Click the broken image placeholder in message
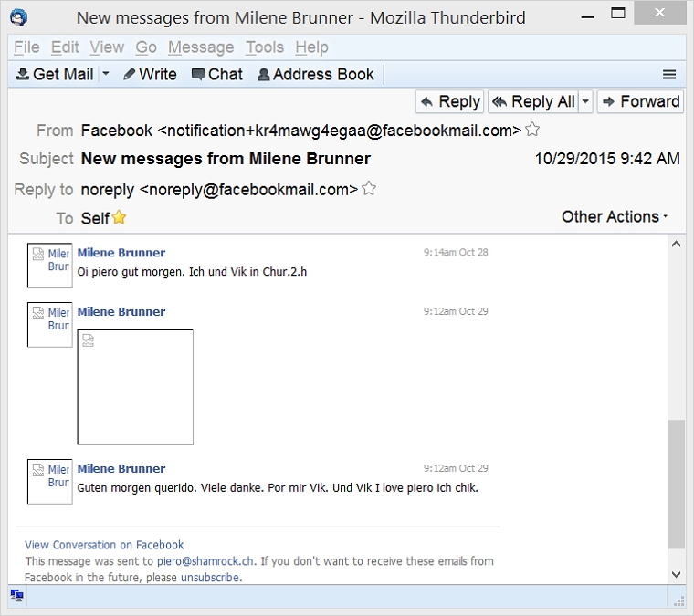Image resolution: width=694 pixels, height=616 pixels. click(x=135, y=387)
